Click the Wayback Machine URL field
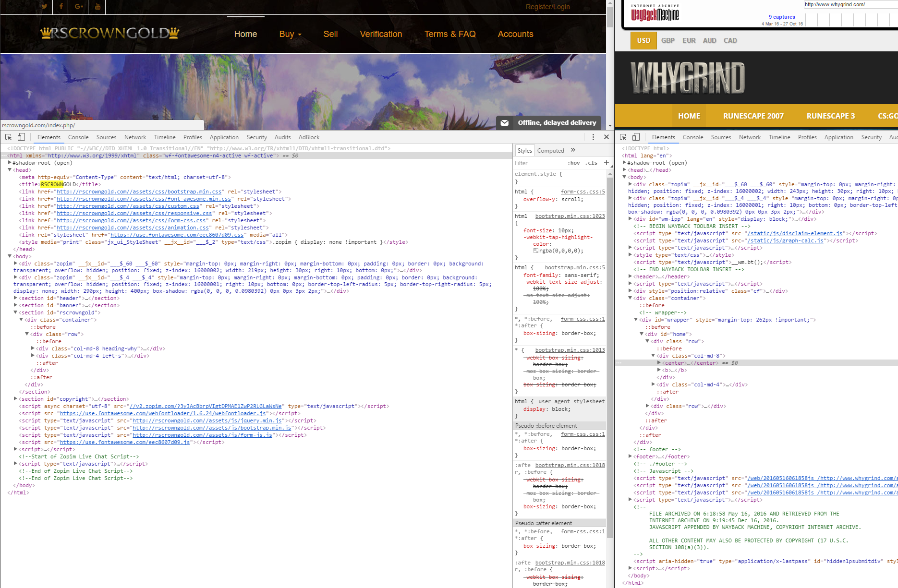The height and width of the screenshot is (588, 898). point(851,4)
